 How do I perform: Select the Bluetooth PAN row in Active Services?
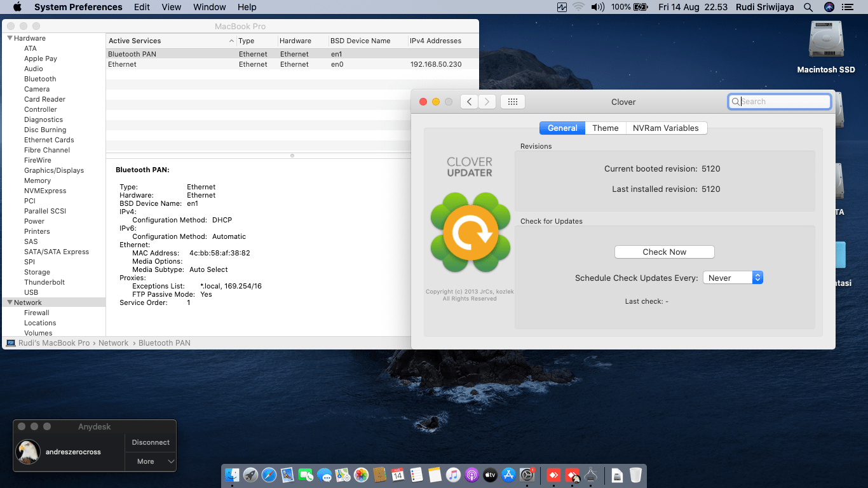292,54
